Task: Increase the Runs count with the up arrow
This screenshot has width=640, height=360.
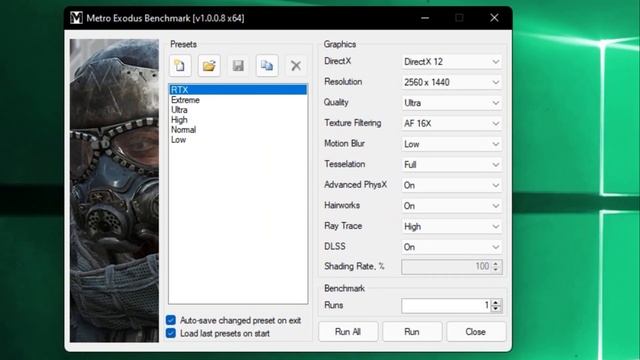Action: click(x=496, y=302)
